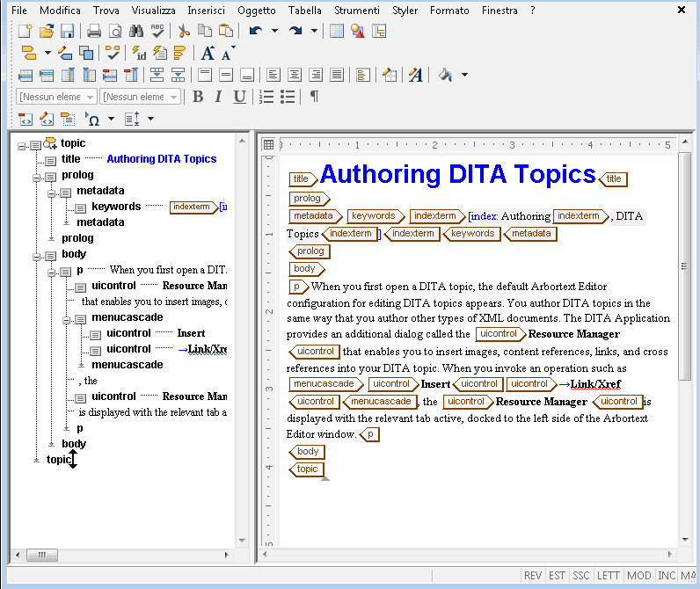Click the insert graphic icon
Viewport: 700px width, 589px height.
[358, 31]
